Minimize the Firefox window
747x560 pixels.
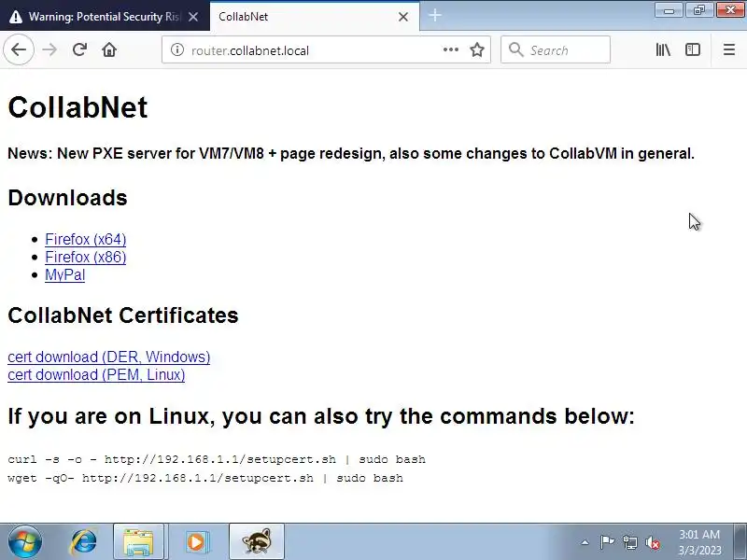pos(669,10)
